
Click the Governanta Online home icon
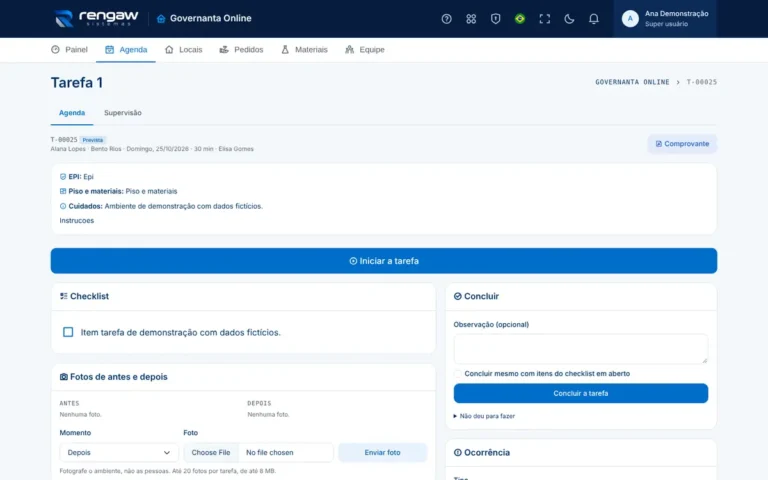click(x=161, y=19)
